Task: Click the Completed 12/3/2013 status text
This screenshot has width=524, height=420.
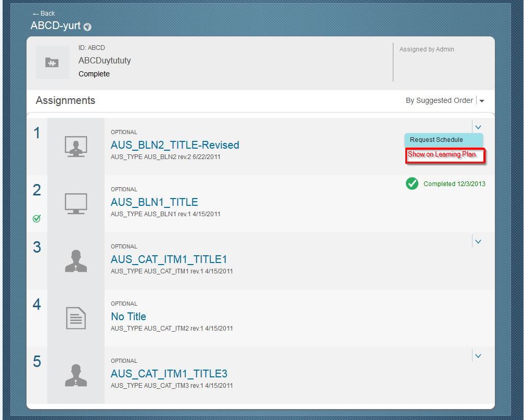Action: click(454, 183)
